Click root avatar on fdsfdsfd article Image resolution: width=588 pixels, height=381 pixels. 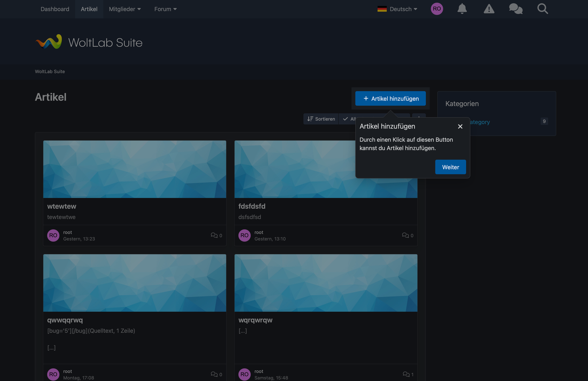(x=244, y=235)
